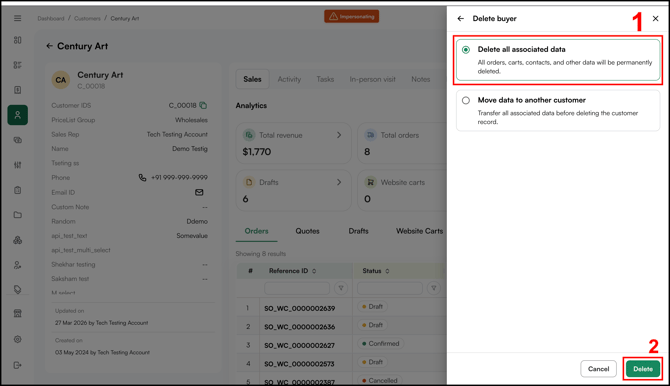Click the Reference ID filter funnel icon

(341, 288)
